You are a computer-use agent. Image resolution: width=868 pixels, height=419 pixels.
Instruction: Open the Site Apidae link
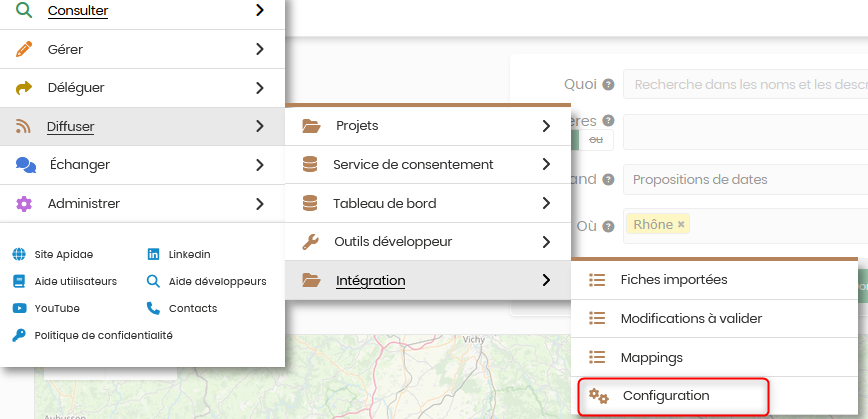click(x=64, y=255)
